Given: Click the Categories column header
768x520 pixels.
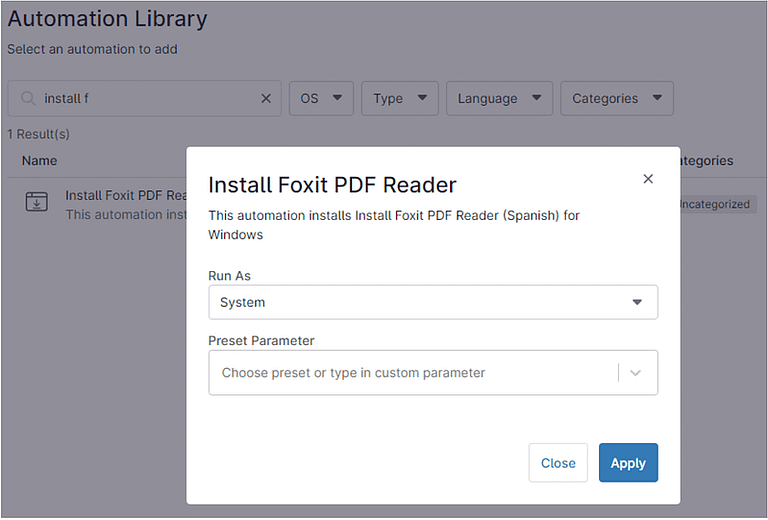Looking at the screenshot, I should pyautogui.click(x=706, y=161).
